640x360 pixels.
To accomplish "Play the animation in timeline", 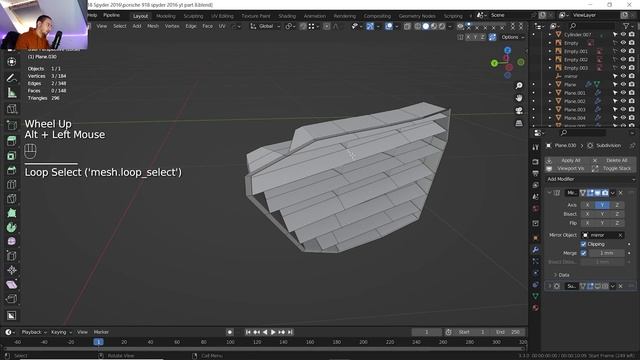I will point(273,332).
